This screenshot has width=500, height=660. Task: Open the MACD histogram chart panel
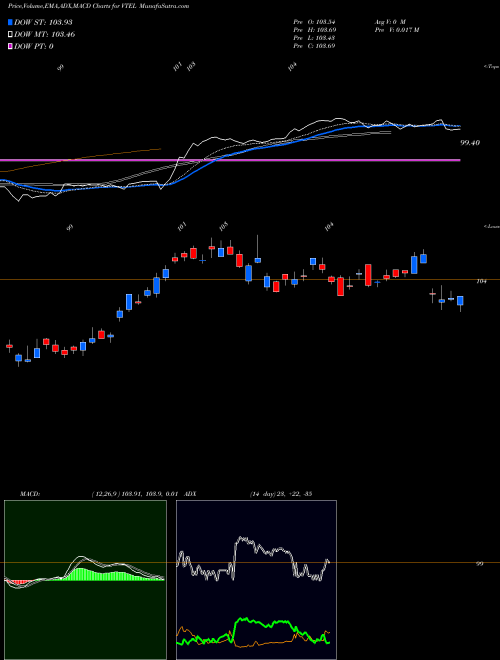85,580
